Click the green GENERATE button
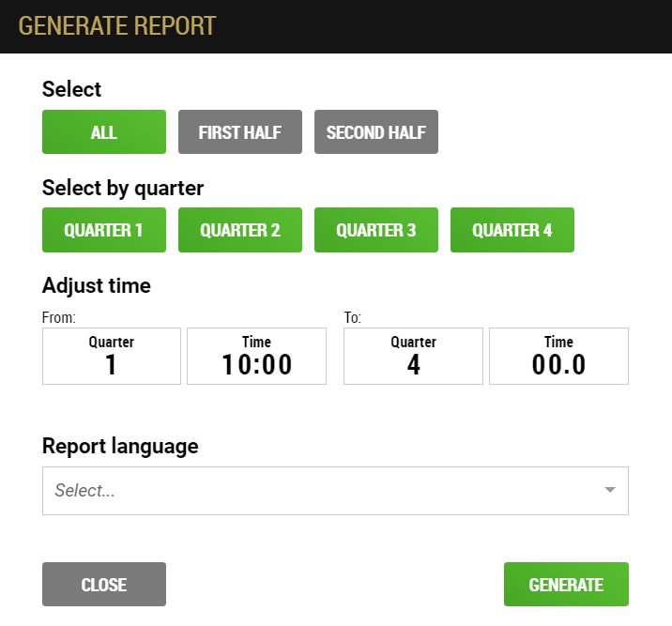This screenshot has width=672, height=626. (x=566, y=585)
